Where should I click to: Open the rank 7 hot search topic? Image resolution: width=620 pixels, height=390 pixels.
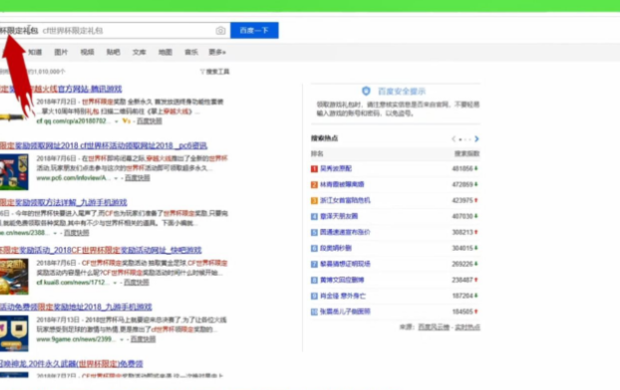tap(345, 264)
